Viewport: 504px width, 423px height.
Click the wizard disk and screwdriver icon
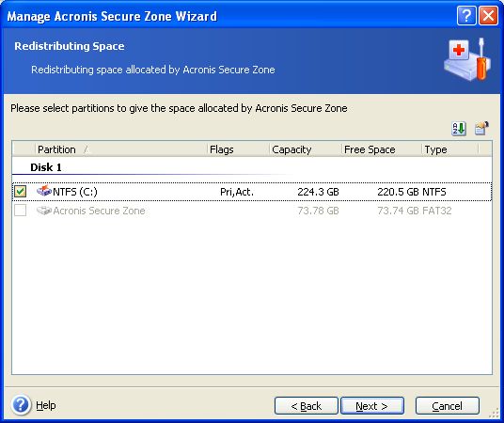point(467,59)
